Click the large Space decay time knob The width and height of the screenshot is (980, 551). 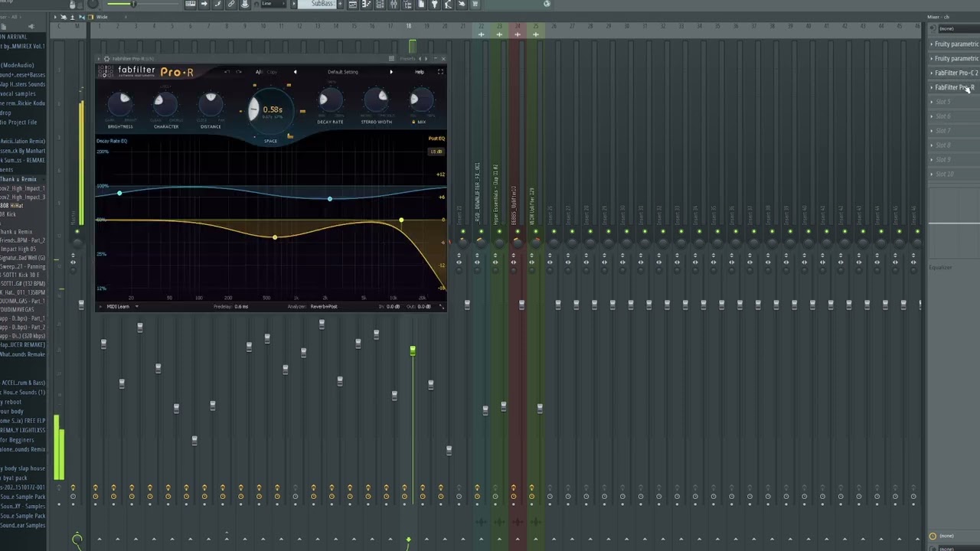click(x=270, y=111)
